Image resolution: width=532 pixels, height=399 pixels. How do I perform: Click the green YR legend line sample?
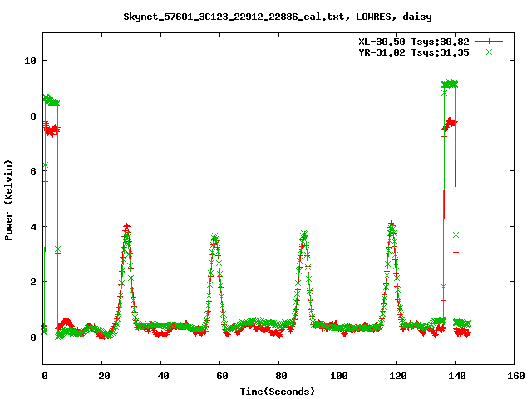pyautogui.click(x=489, y=52)
